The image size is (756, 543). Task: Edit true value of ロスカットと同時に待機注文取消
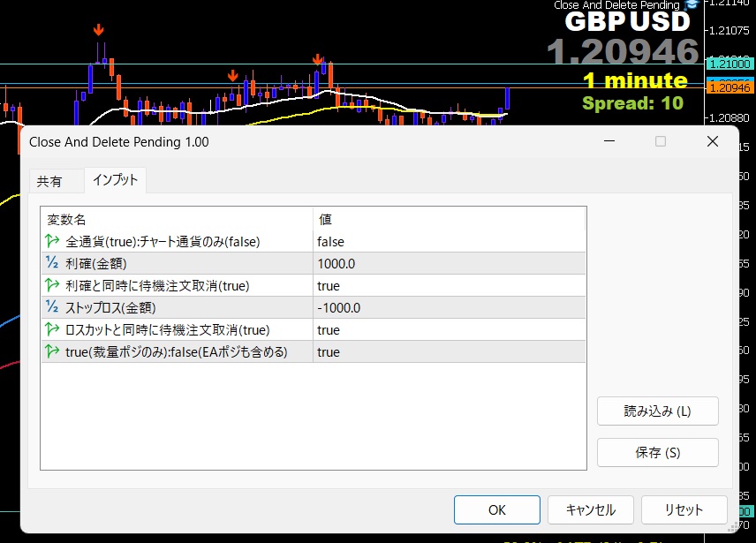(450, 330)
